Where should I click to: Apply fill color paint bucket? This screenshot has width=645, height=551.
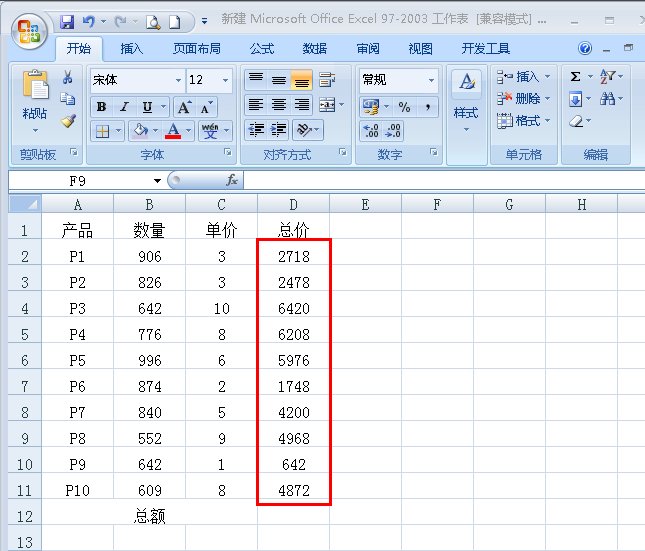[x=140, y=131]
